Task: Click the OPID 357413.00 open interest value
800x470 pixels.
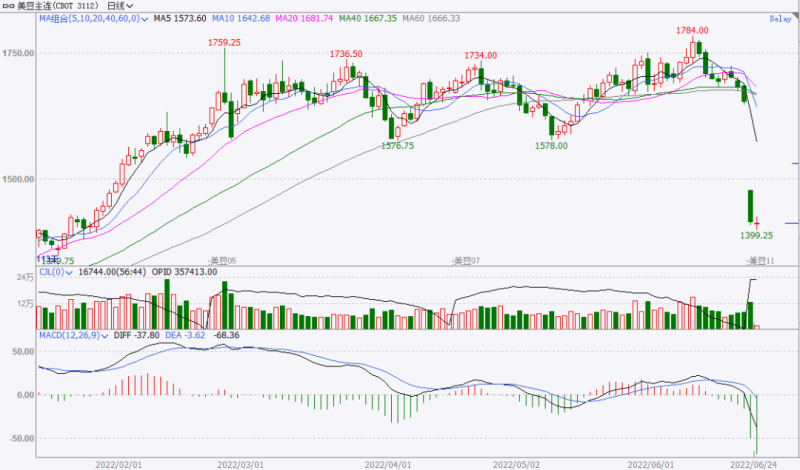Action: (x=184, y=272)
